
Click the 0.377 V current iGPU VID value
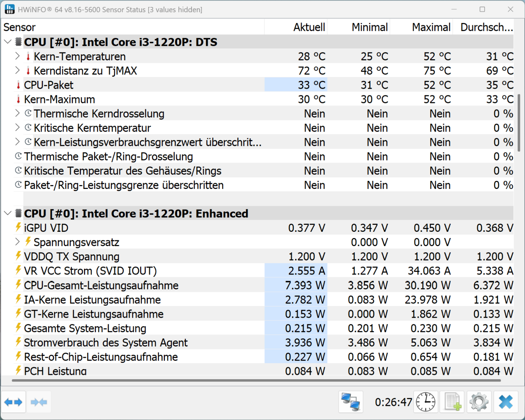click(x=306, y=228)
